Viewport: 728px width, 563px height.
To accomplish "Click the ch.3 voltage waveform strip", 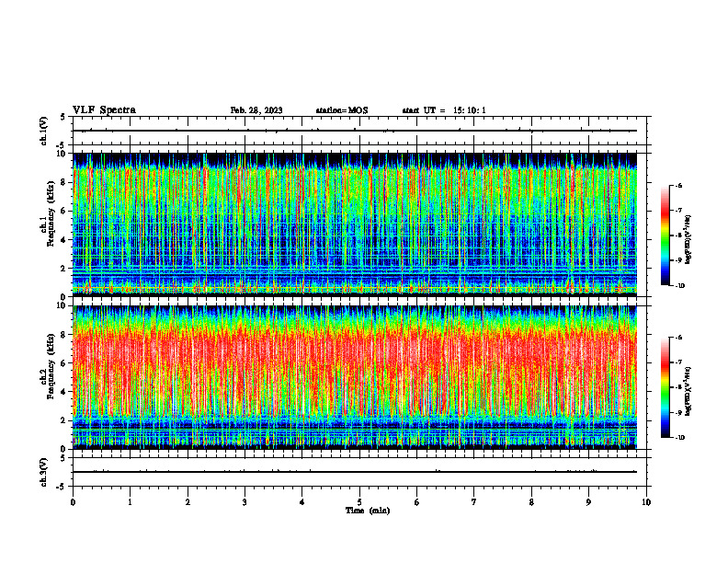I will tap(359, 472).
